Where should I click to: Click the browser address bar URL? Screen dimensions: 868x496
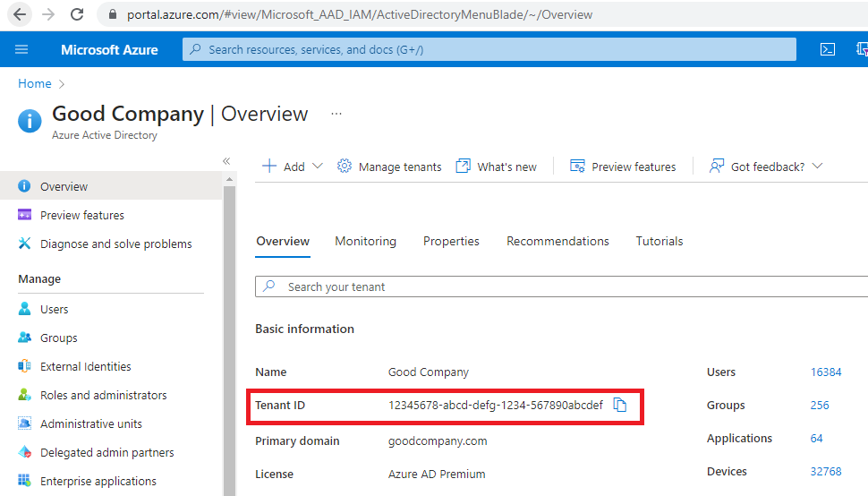click(x=360, y=15)
